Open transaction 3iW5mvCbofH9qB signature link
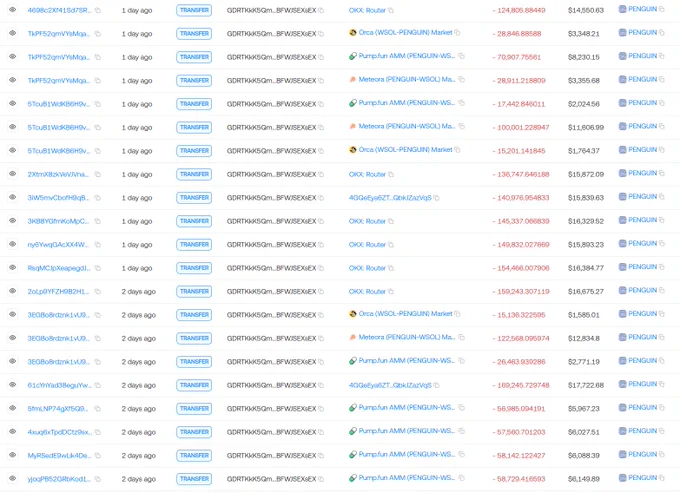680x493 pixels. 59,198
